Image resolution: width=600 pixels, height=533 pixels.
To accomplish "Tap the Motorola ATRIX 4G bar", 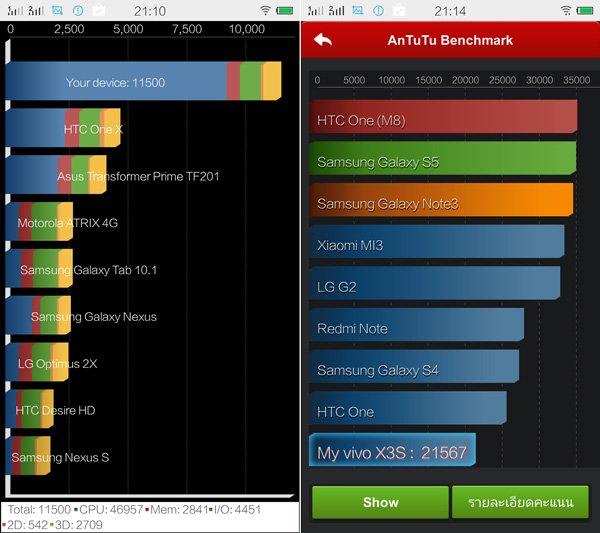I will 39,222.
